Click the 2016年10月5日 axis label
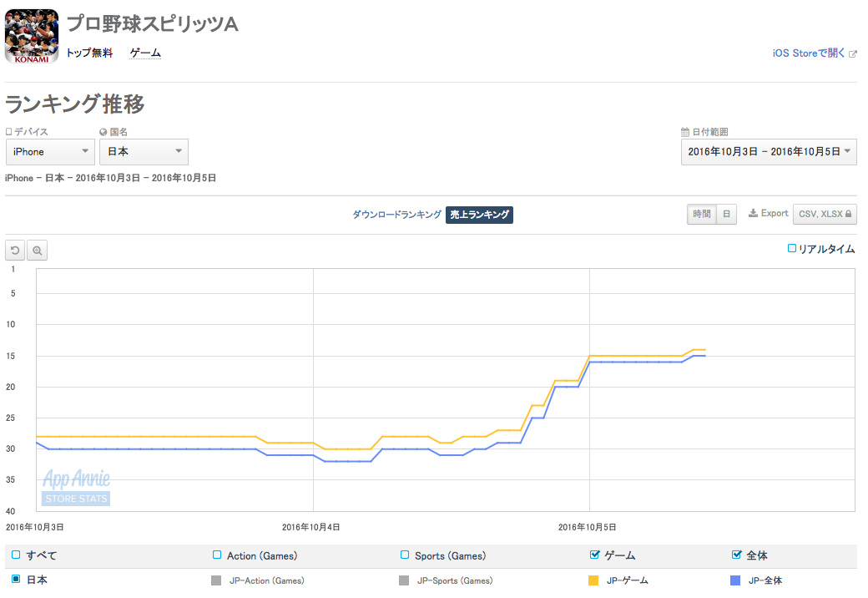The height and width of the screenshot is (598, 868). click(x=588, y=527)
